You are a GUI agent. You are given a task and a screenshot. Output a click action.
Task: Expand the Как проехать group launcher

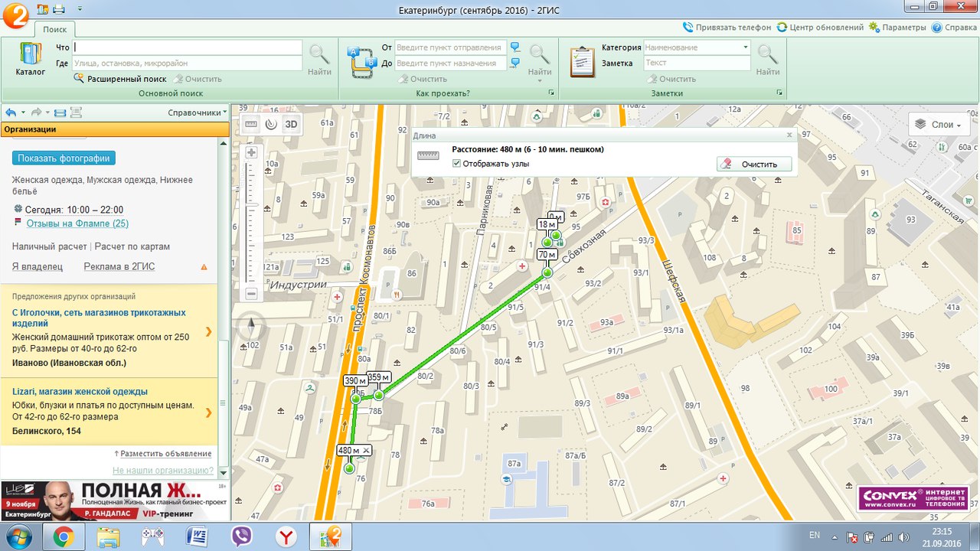pos(550,93)
